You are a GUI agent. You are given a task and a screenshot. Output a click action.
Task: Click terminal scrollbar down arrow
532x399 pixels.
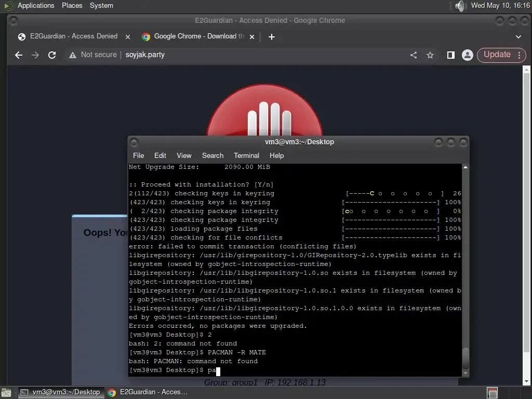pos(465,373)
